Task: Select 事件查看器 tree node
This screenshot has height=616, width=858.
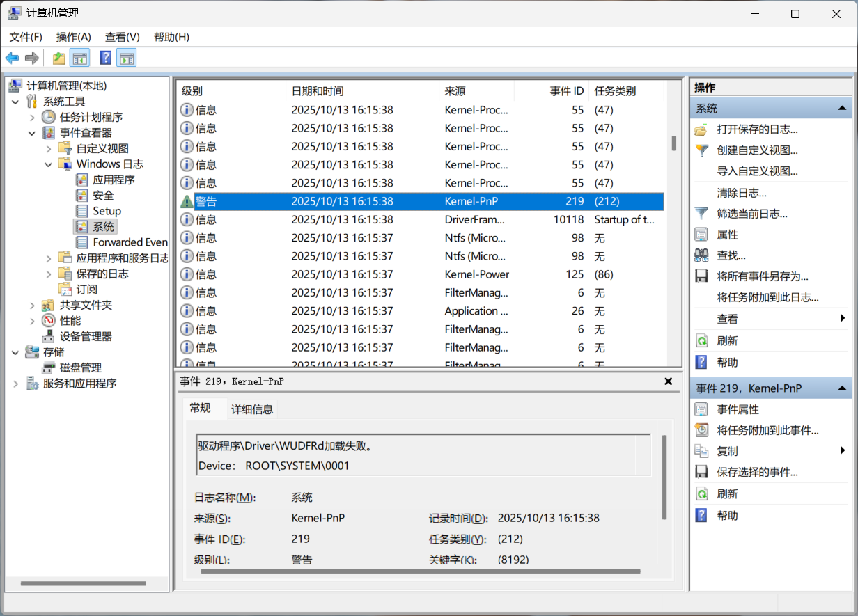Action: point(86,132)
